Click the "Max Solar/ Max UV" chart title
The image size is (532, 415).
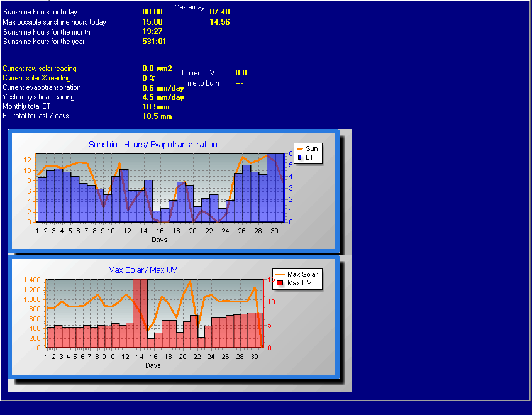click(143, 270)
